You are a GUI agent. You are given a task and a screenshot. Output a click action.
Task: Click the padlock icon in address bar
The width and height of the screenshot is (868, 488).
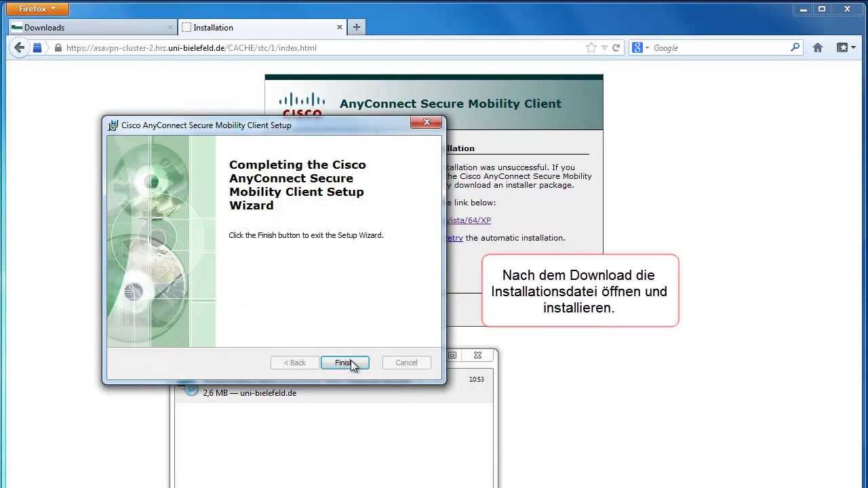[58, 48]
